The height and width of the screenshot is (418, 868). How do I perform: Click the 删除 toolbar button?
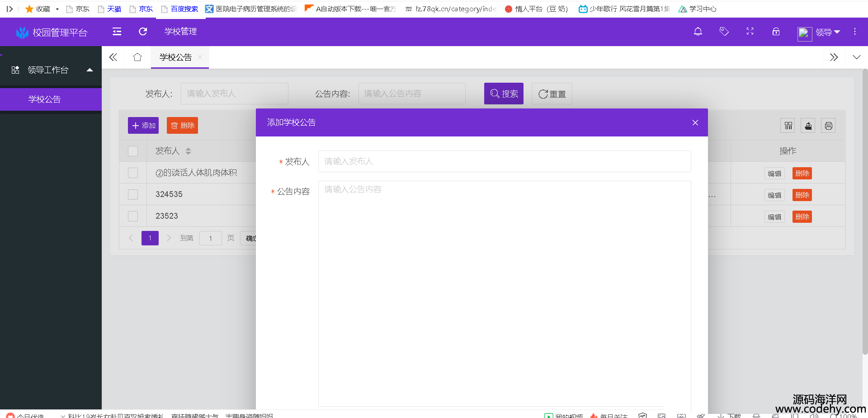182,126
